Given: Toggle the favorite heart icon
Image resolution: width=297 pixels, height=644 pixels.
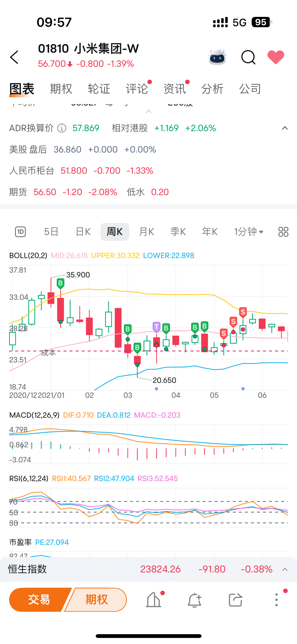Looking at the screenshot, I should pyautogui.click(x=276, y=57).
